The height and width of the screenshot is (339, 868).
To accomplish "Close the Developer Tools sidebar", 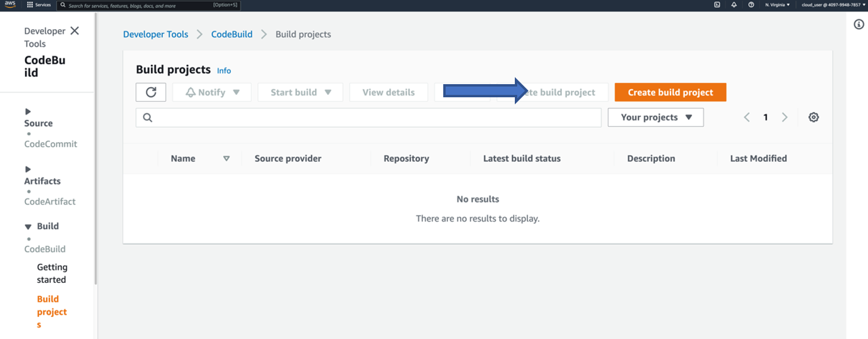I will click(75, 31).
